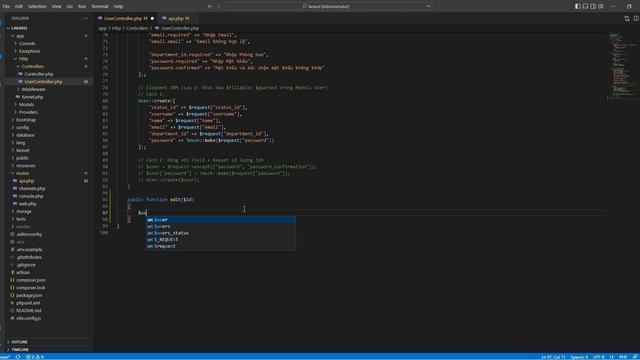Open console.php under routes
Screen dimensions: 640x360
[x=30, y=196]
